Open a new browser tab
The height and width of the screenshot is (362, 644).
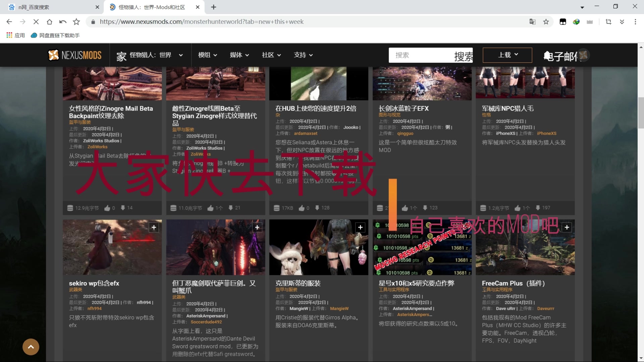[214, 7]
